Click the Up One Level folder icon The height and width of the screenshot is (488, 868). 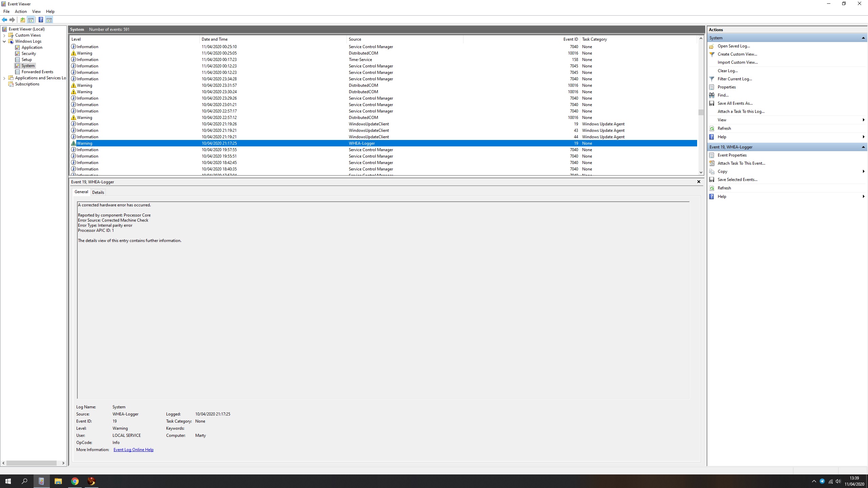22,20
